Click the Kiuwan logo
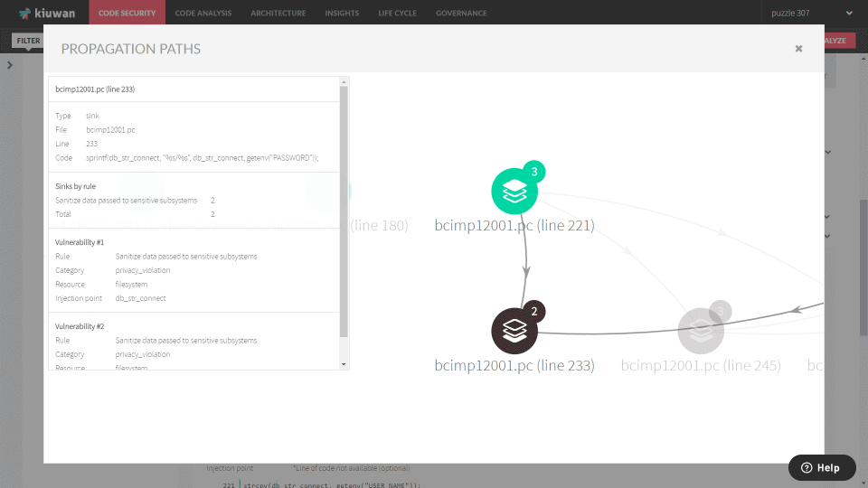The width and height of the screenshot is (868, 488). pyautogui.click(x=46, y=13)
